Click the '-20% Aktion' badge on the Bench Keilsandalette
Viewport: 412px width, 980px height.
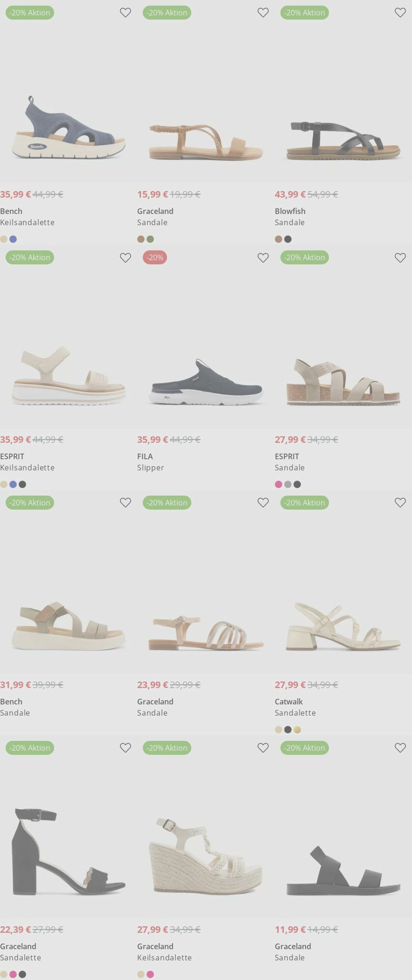(x=30, y=13)
